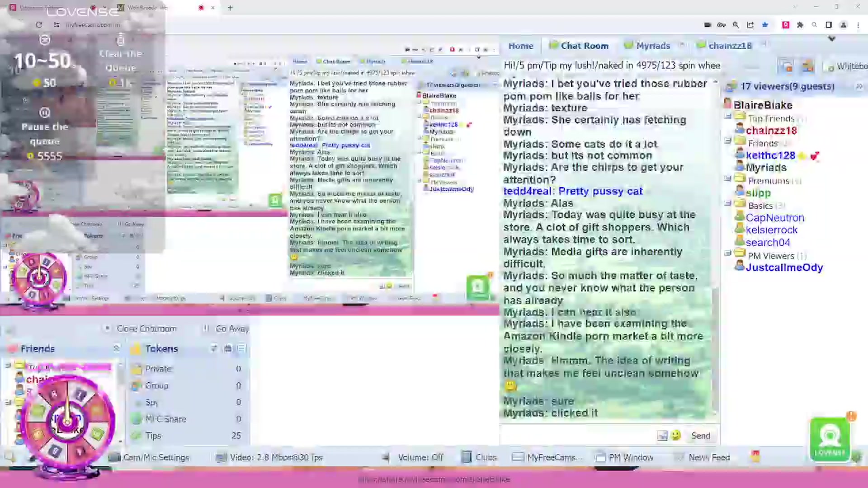Viewport: 868px width, 488px height.
Task: Select viewer CapNeutron
Action: point(774,218)
